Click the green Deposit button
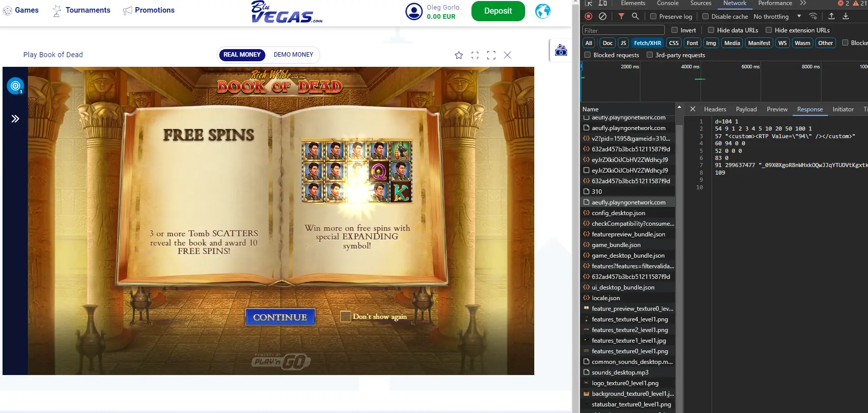 click(498, 11)
